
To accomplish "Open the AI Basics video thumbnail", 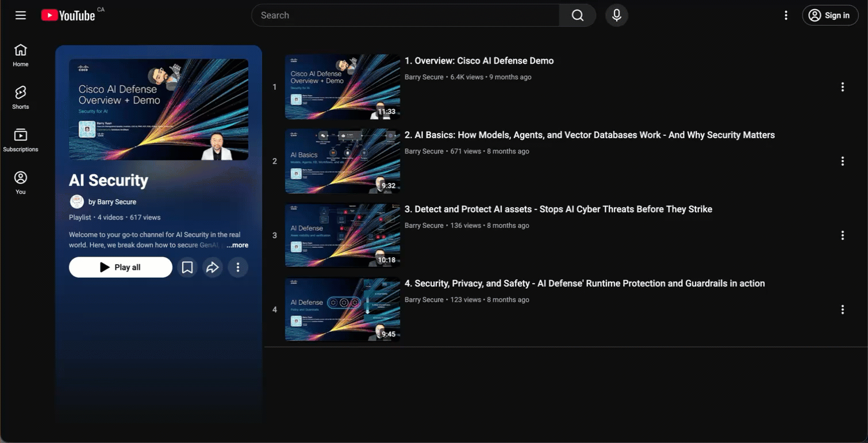I will point(343,161).
